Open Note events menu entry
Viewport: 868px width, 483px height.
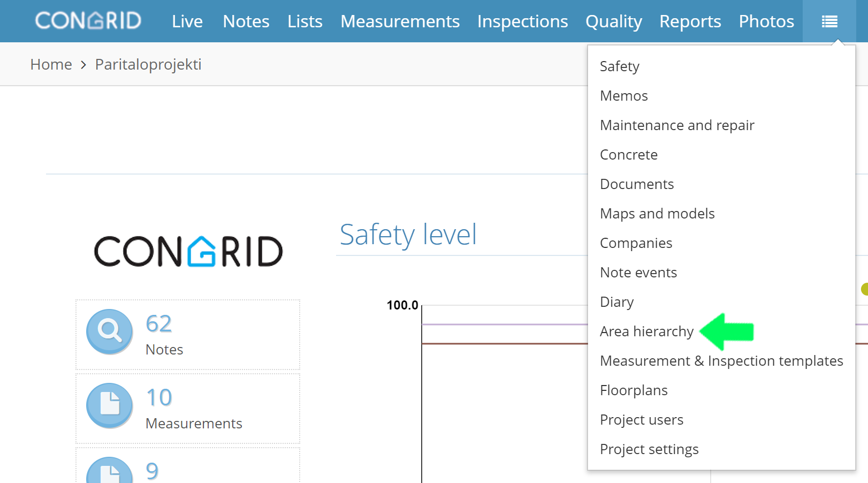click(x=638, y=273)
